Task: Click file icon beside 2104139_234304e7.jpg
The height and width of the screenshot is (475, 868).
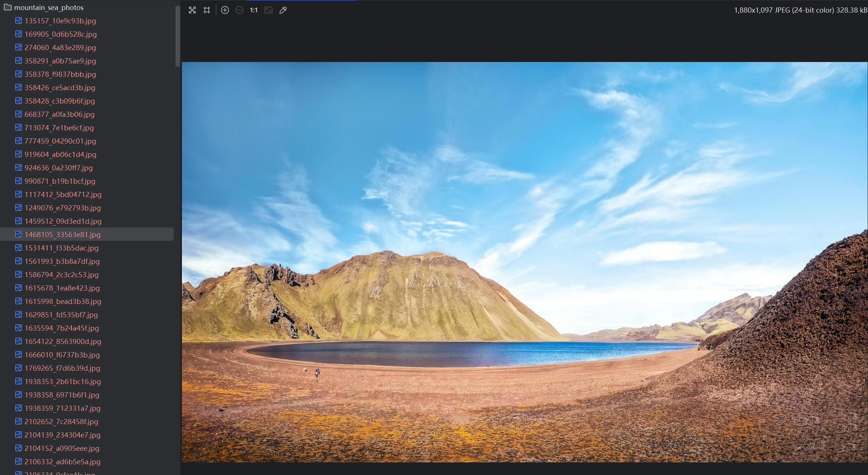Action: click(x=18, y=435)
